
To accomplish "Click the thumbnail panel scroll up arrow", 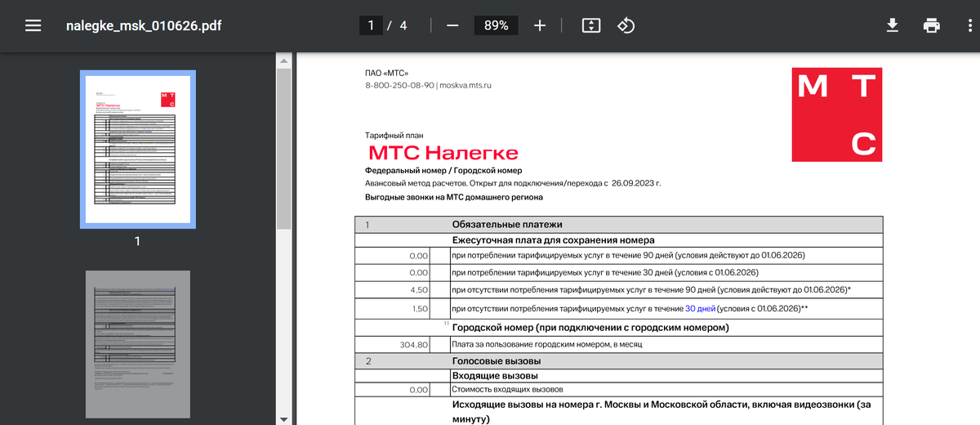I will coord(283,60).
